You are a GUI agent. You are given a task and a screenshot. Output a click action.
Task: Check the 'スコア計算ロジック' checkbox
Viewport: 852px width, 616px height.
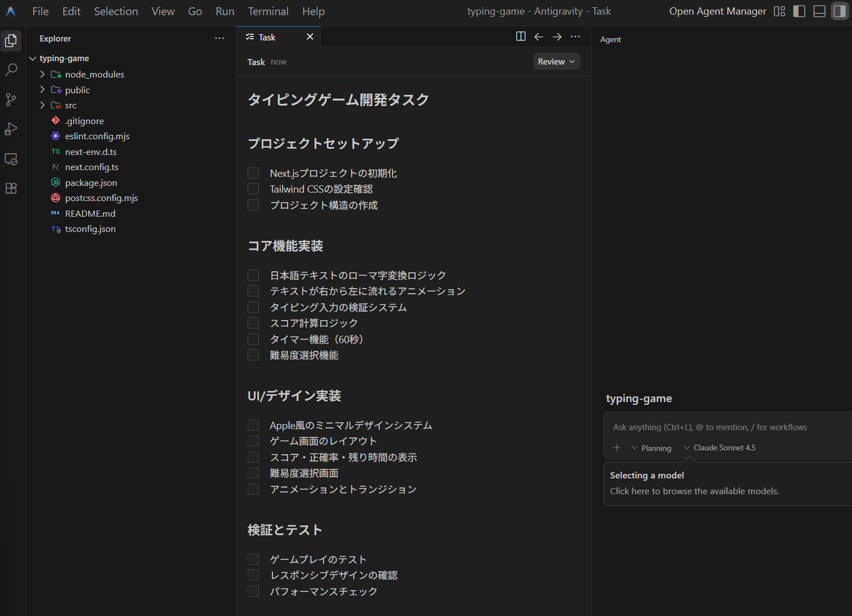[x=253, y=323]
